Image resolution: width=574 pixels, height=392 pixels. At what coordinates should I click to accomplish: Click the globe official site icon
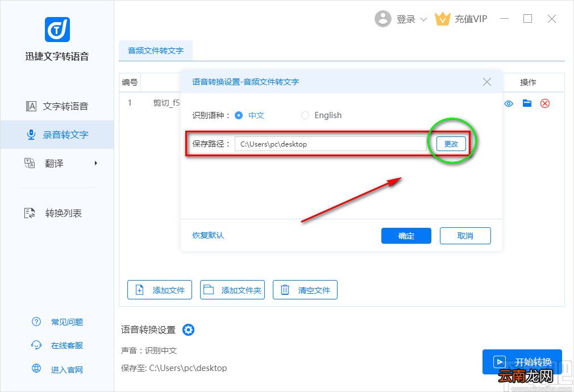(36, 368)
